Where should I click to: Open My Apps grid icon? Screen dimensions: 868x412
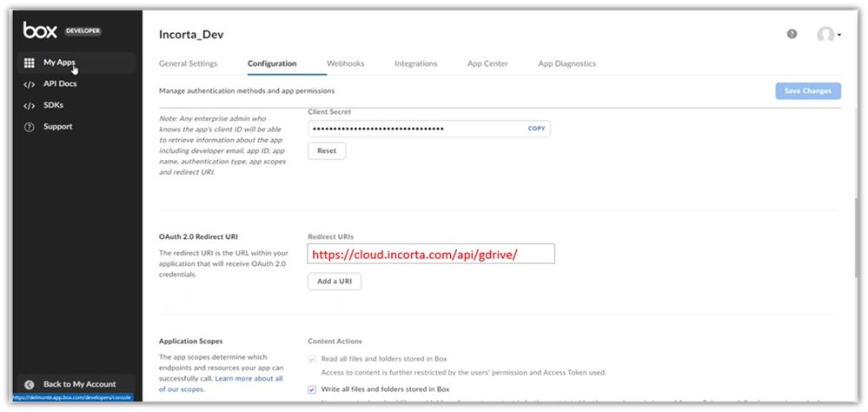(x=29, y=63)
